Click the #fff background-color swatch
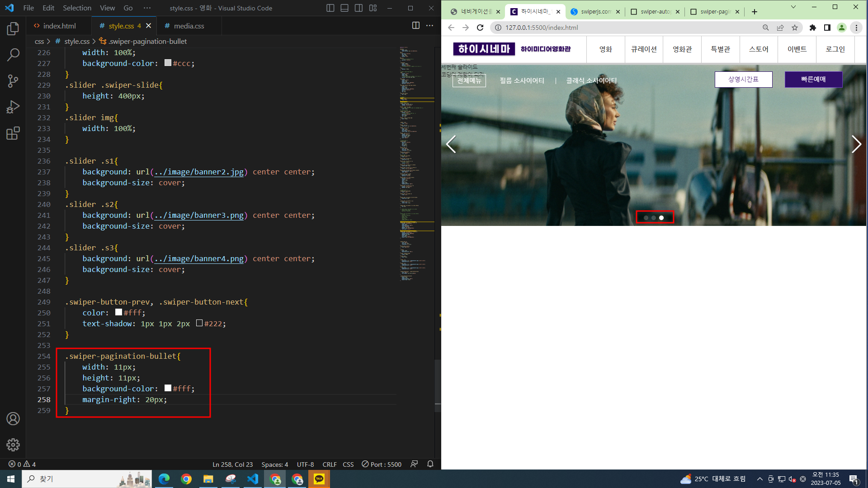 point(168,388)
